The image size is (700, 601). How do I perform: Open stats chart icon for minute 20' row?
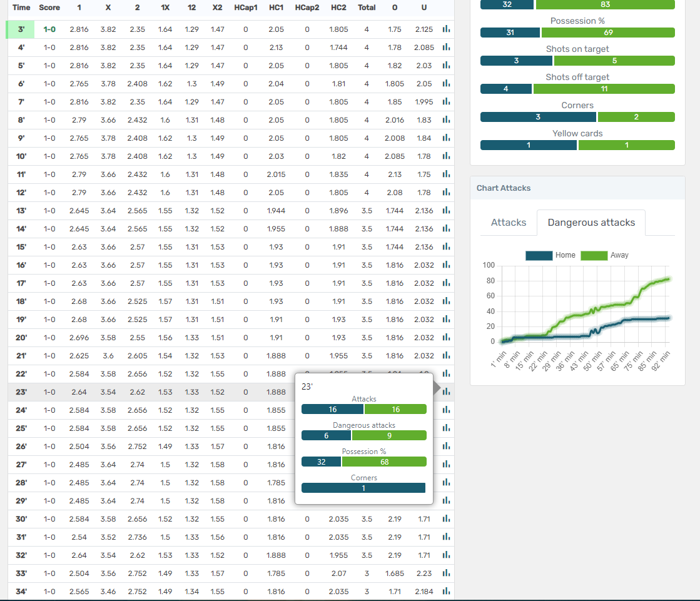pos(446,337)
